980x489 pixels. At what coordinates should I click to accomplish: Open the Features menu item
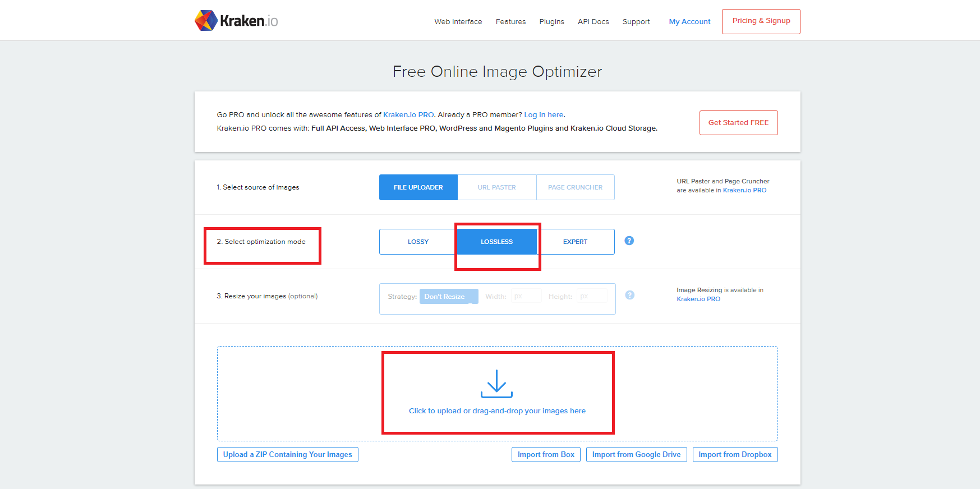(510, 22)
